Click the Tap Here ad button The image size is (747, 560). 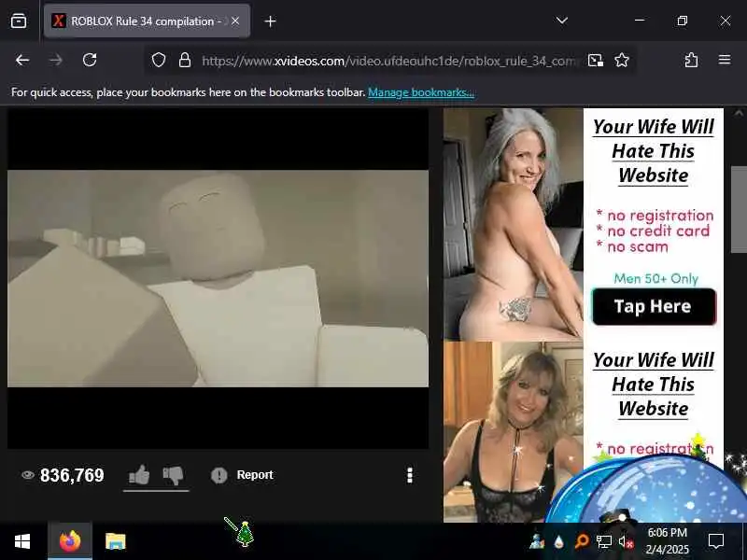654,307
